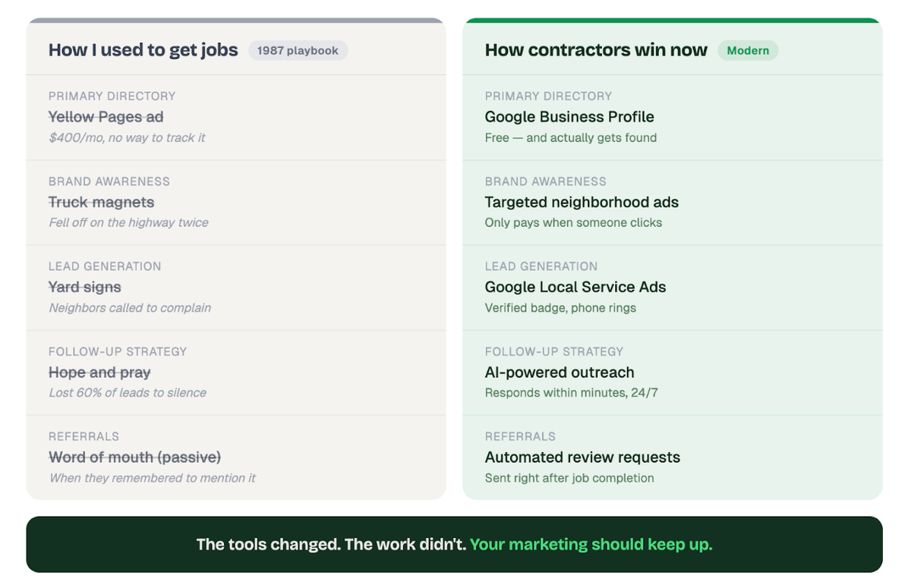Click 'Verified badge, phone rings' subtitle
911x588 pixels.
pos(560,308)
